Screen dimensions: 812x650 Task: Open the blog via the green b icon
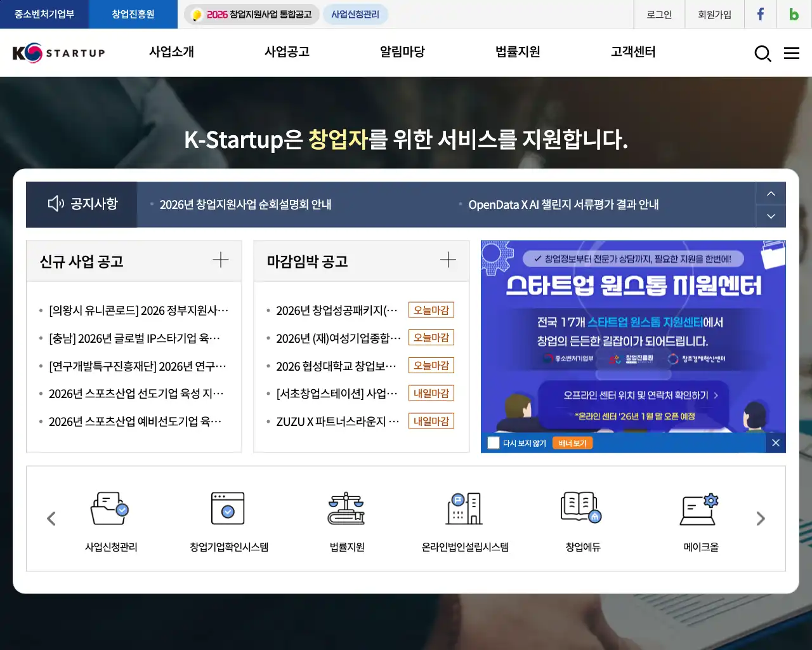click(x=793, y=14)
